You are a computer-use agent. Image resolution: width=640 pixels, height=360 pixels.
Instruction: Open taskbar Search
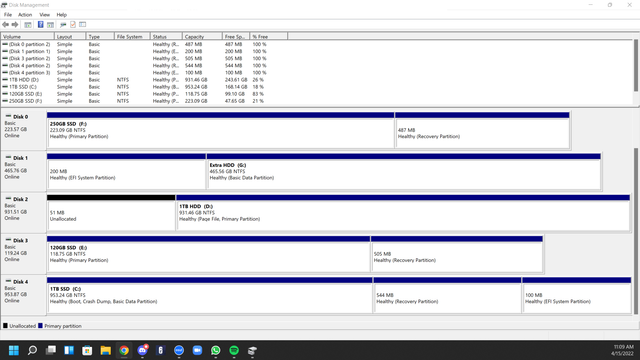pos(32,350)
